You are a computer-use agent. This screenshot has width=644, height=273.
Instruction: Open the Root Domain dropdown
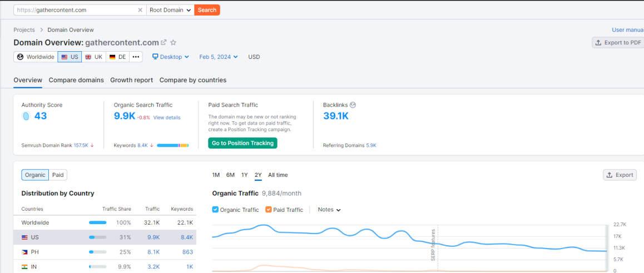click(x=170, y=10)
